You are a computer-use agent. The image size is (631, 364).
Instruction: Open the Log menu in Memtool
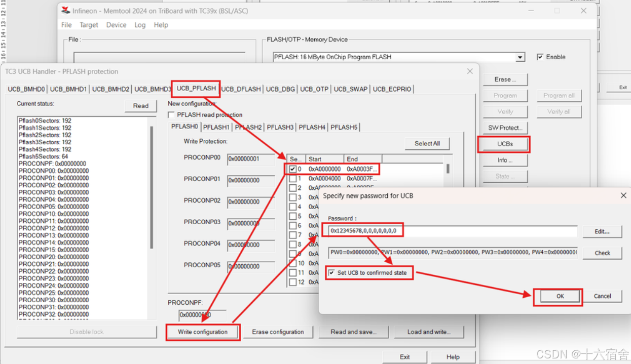(140, 25)
